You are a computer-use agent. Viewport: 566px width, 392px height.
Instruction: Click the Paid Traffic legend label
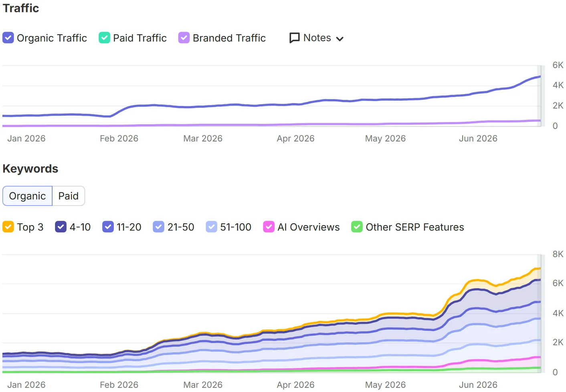[140, 38]
